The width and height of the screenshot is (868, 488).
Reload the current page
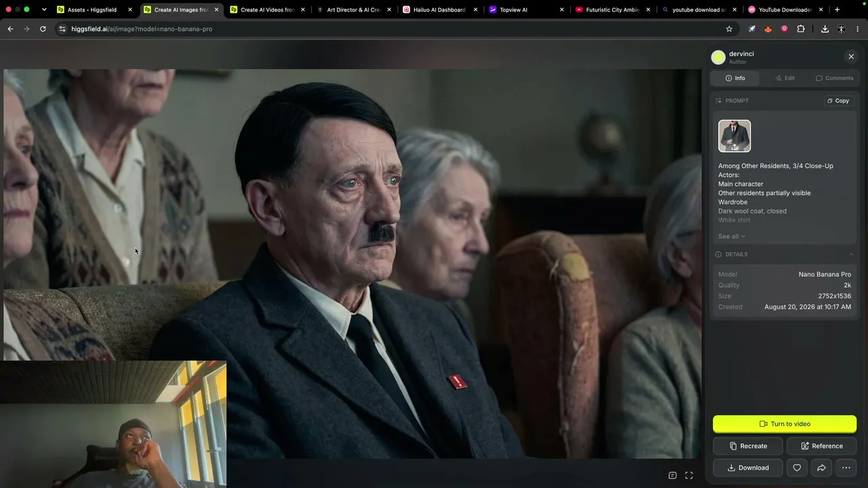43,29
